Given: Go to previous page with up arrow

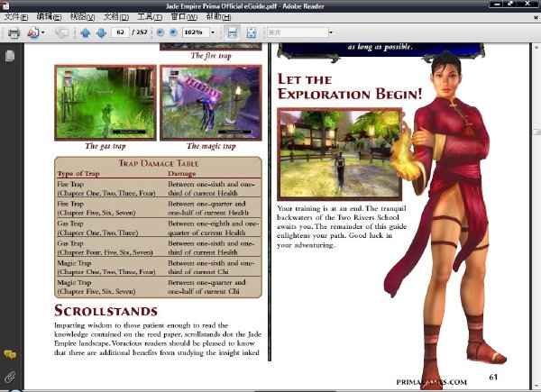Looking at the screenshot, I should 86,32.
